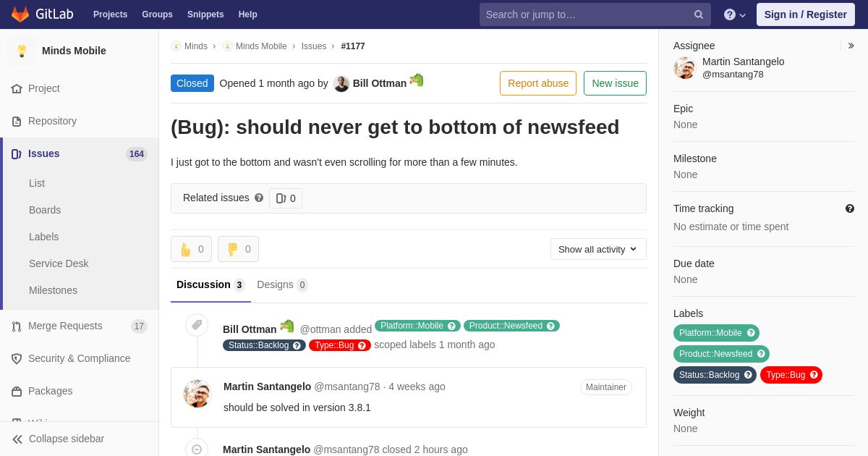Select the Discussion tab
Viewport: 868px width, 456px height.
210,284
